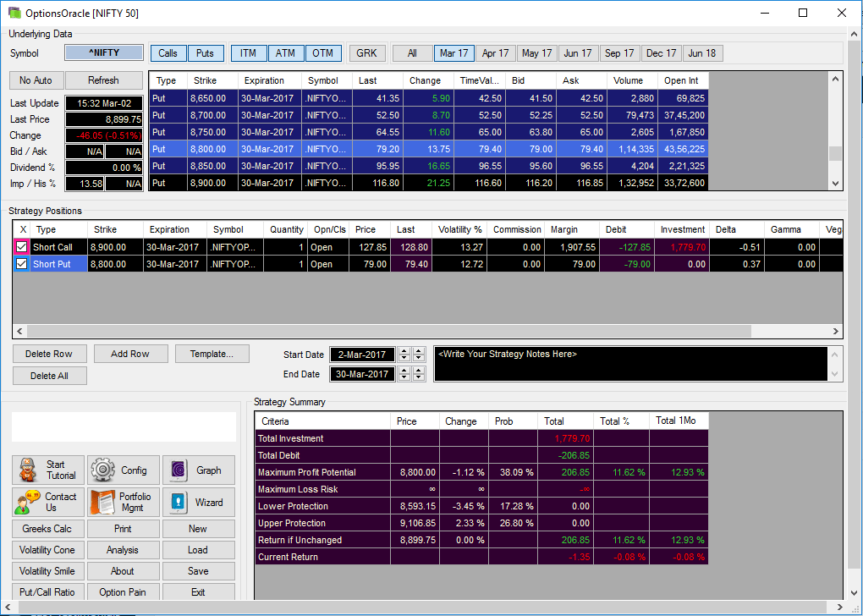
Task: Click Delete Row button
Action: point(49,354)
